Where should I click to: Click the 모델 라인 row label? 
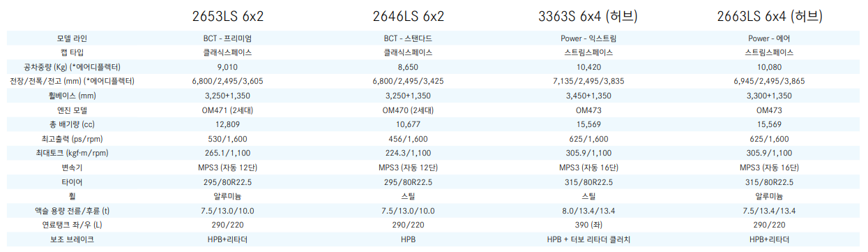tap(73, 38)
